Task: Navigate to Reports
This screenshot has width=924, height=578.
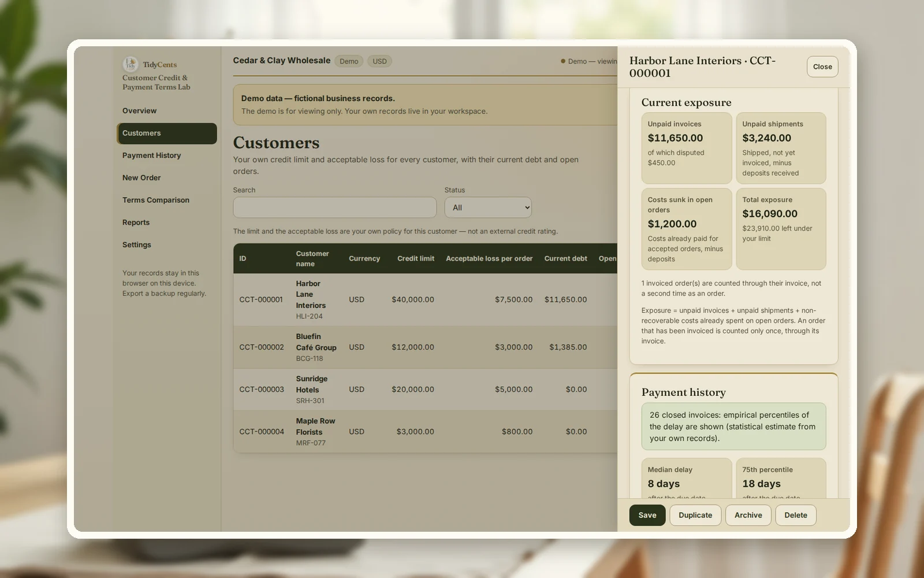Action: pos(166,223)
